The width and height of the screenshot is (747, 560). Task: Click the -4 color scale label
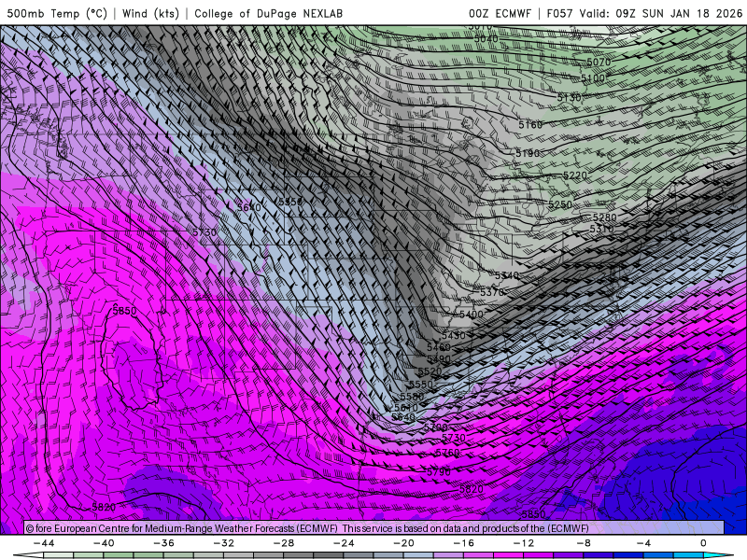tap(644, 543)
